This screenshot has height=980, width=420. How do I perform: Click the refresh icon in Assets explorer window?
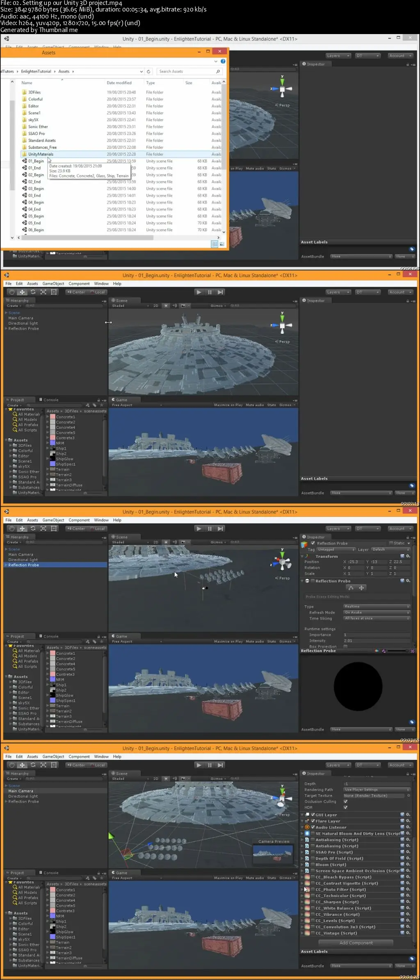click(148, 71)
